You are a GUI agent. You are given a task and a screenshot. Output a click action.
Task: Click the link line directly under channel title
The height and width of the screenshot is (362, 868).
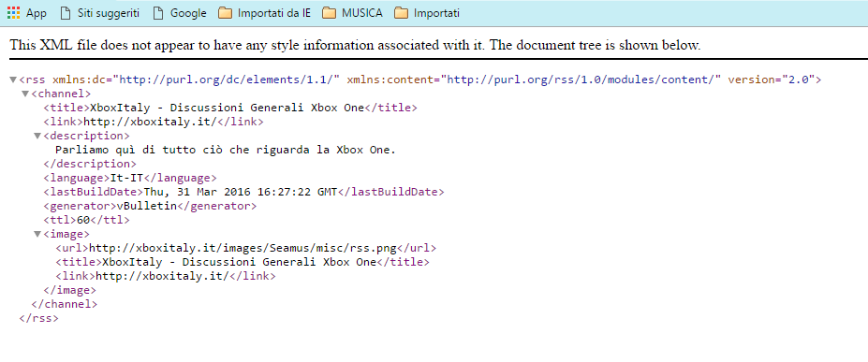click(x=154, y=122)
